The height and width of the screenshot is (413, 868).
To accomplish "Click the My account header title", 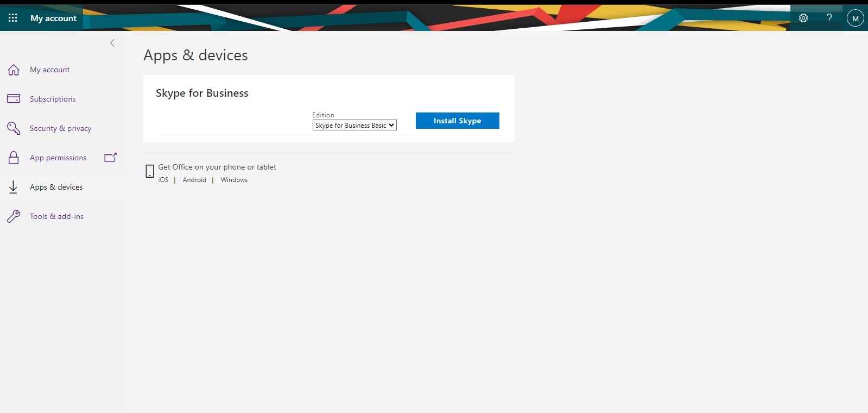I will tap(53, 18).
